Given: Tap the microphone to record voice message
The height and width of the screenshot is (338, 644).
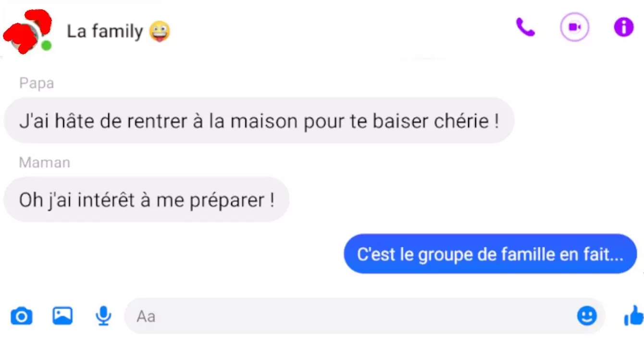Looking at the screenshot, I should pyautogui.click(x=103, y=315).
